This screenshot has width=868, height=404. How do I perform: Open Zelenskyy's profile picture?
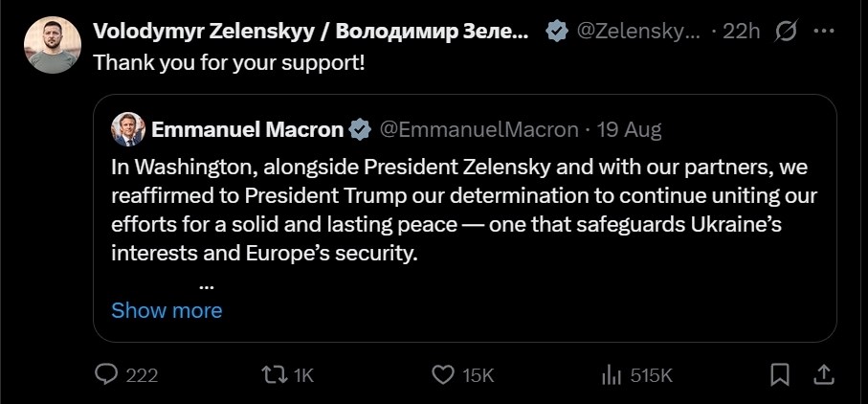tap(52, 45)
